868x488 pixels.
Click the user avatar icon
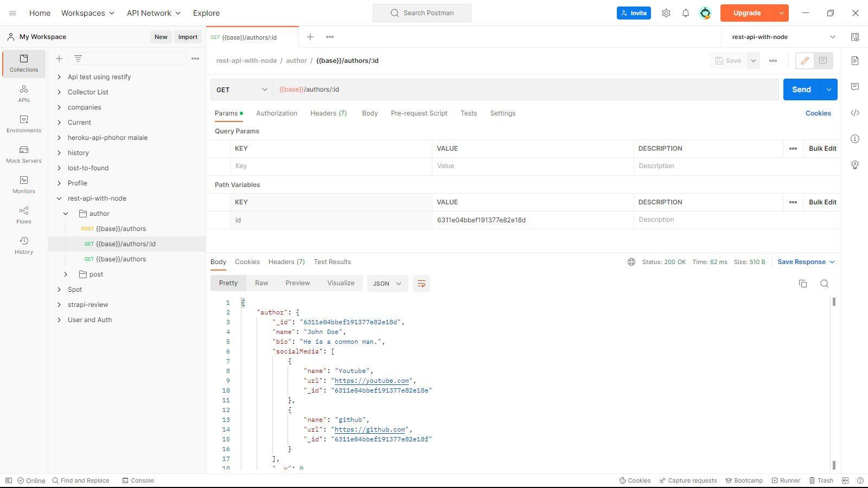click(705, 13)
